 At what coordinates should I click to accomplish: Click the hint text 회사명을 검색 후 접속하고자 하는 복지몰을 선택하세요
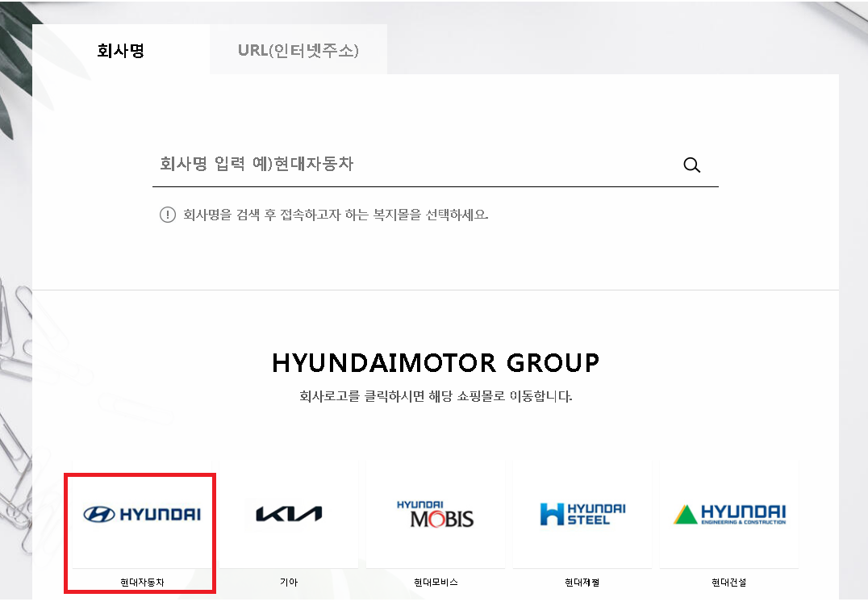[x=336, y=215]
